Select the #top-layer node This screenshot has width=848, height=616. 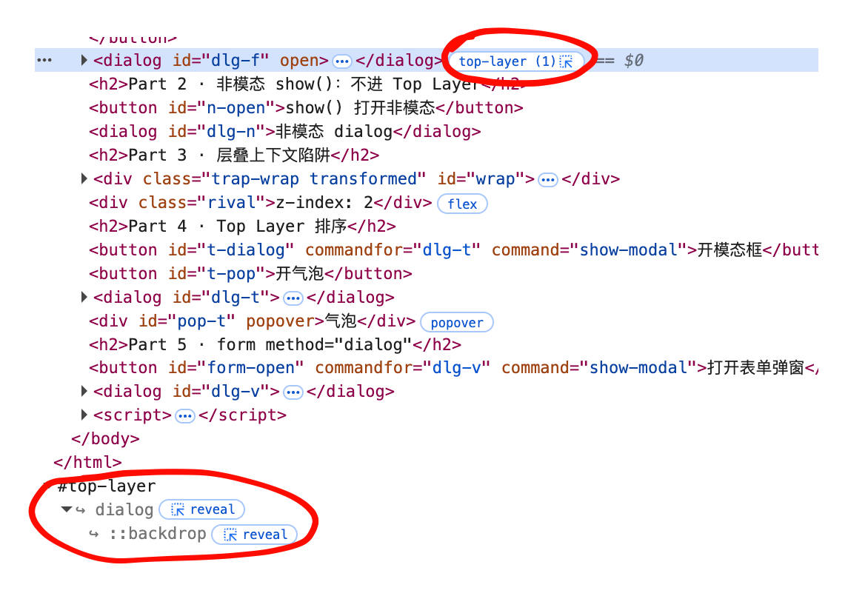[x=107, y=486]
